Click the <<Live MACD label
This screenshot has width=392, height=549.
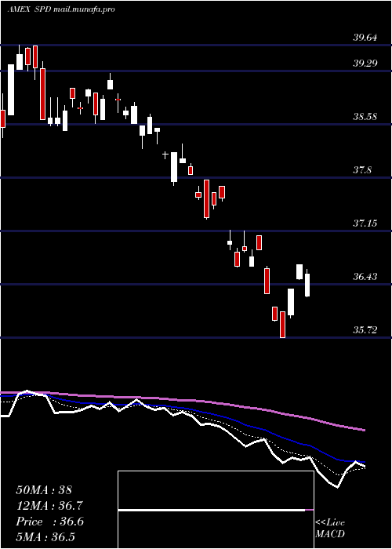pyautogui.click(x=330, y=528)
